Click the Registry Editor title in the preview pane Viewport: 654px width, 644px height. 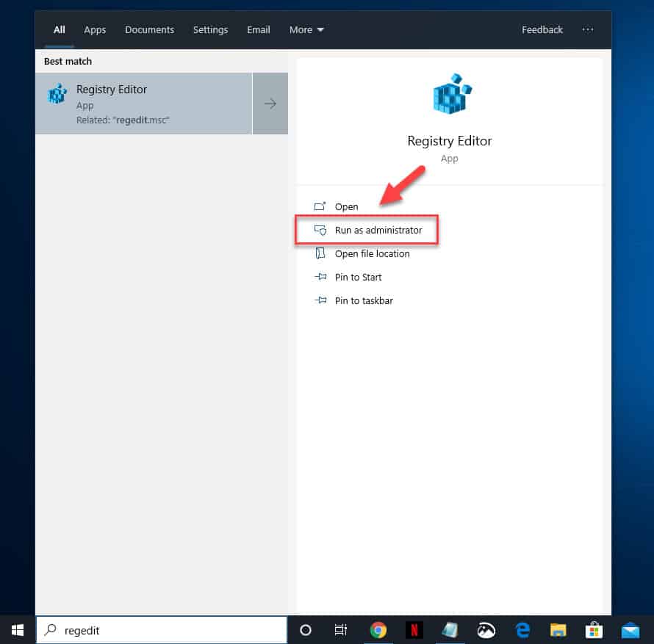[x=449, y=141]
